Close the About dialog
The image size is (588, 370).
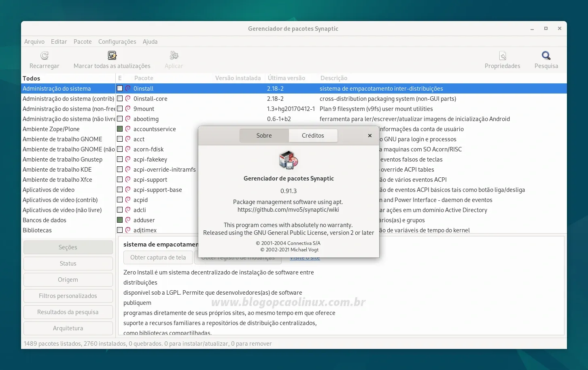[369, 136]
